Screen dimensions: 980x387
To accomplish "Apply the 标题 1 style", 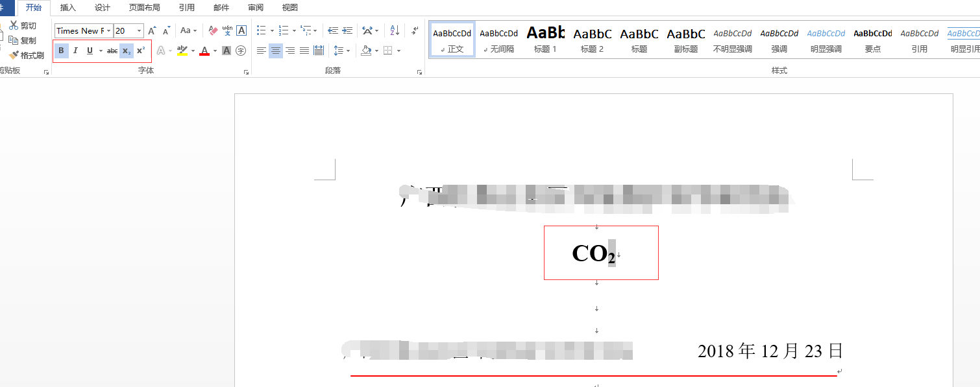I will 545,38.
